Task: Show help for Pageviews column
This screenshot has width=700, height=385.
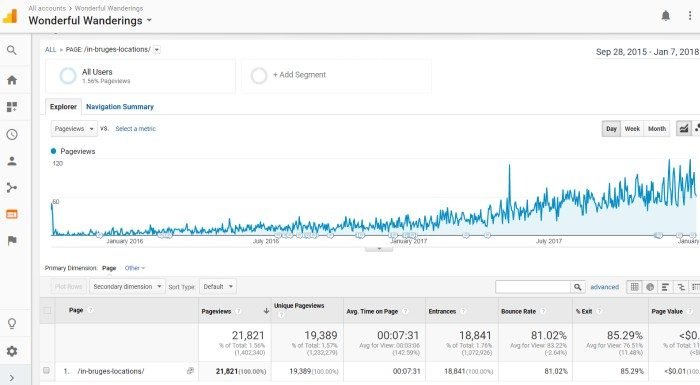Action: point(238,311)
